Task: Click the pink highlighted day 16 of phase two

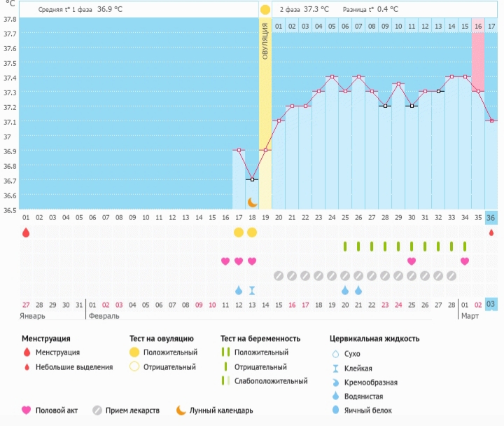Action: click(x=478, y=26)
